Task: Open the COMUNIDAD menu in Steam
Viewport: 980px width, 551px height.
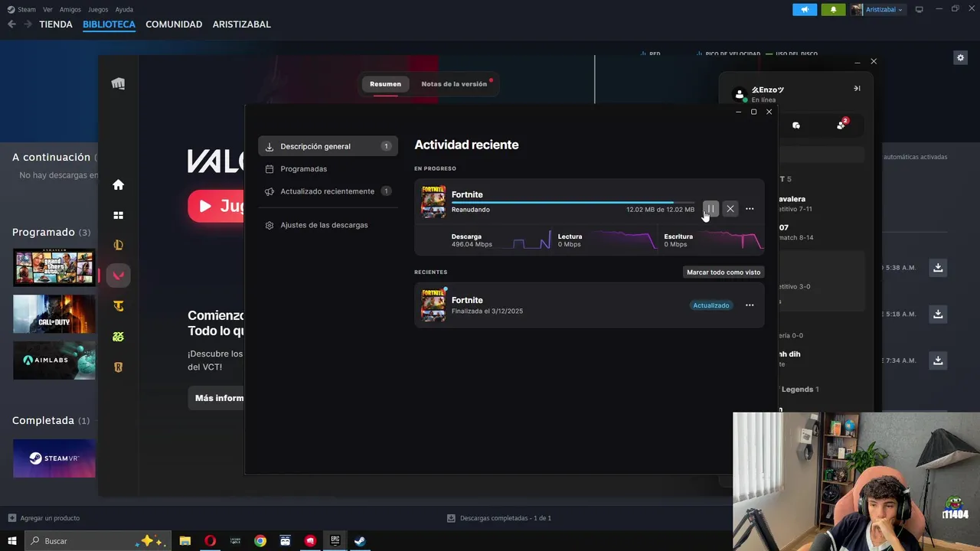Action: click(x=174, y=24)
